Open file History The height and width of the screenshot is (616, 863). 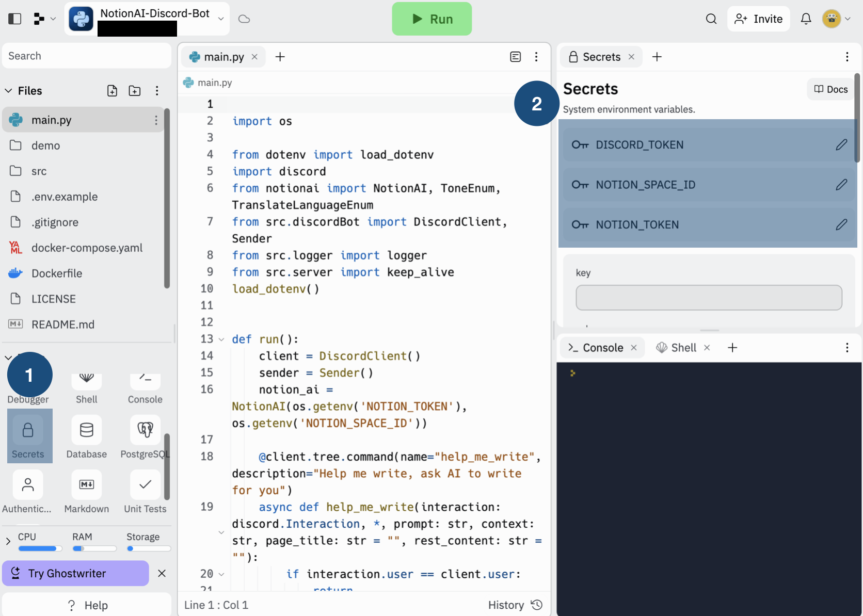tap(515, 605)
